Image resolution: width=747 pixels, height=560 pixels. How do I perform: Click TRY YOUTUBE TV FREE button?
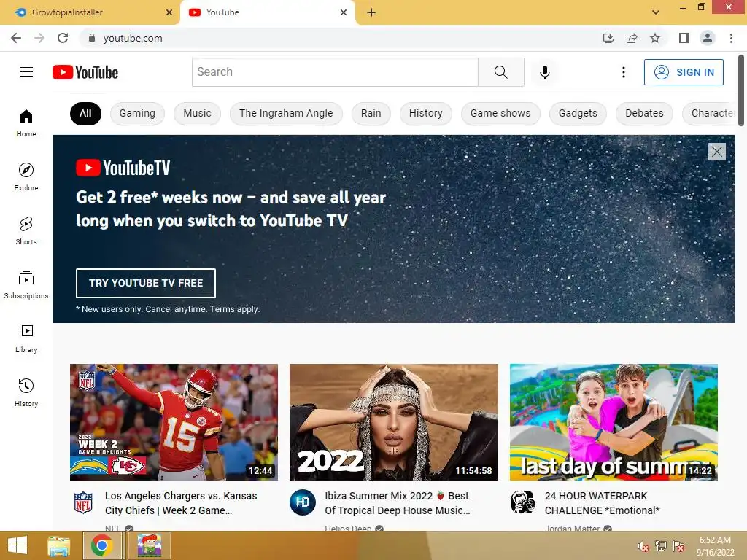(x=146, y=283)
